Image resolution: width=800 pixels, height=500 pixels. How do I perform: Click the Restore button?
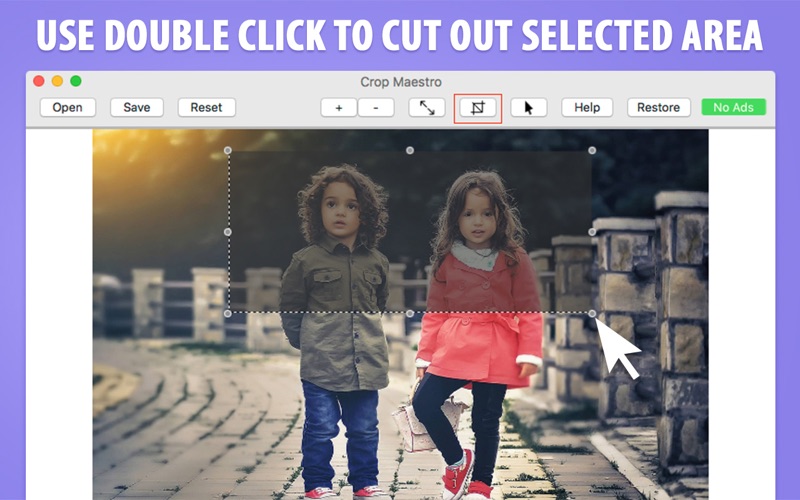coord(659,108)
